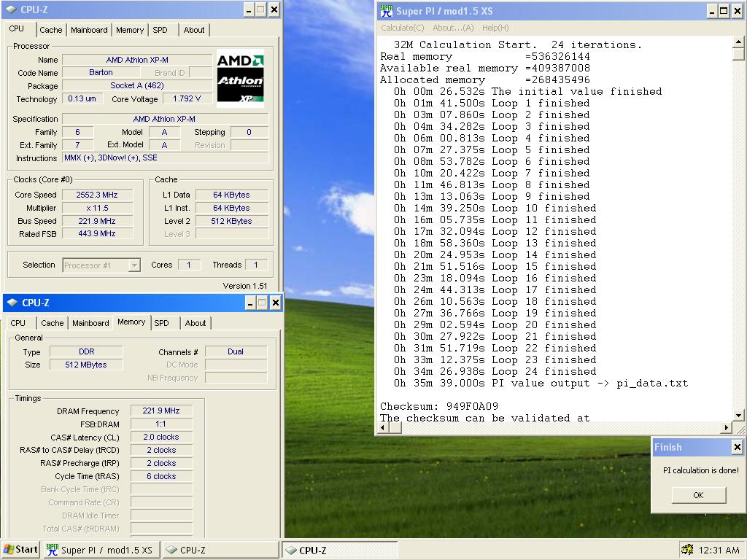747x560 pixels.
Task: Click Checksum: 949F0A09 line in Super PI
Action: pyautogui.click(x=439, y=407)
